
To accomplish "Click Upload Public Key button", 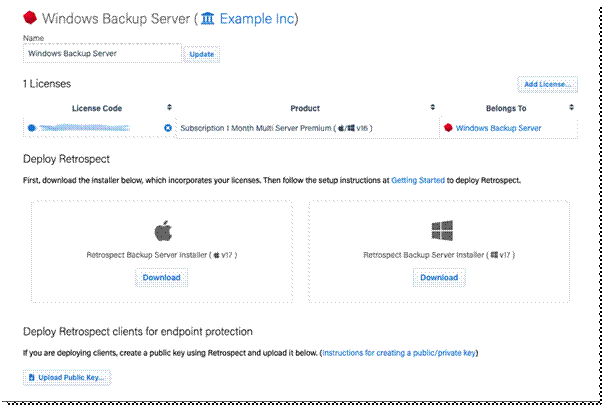I will point(67,378).
